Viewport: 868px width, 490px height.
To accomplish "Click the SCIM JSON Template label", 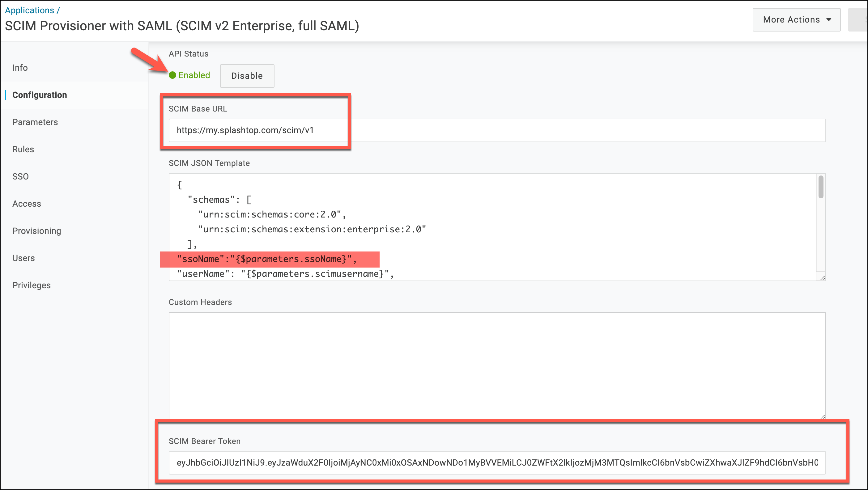I will click(209, 163).
